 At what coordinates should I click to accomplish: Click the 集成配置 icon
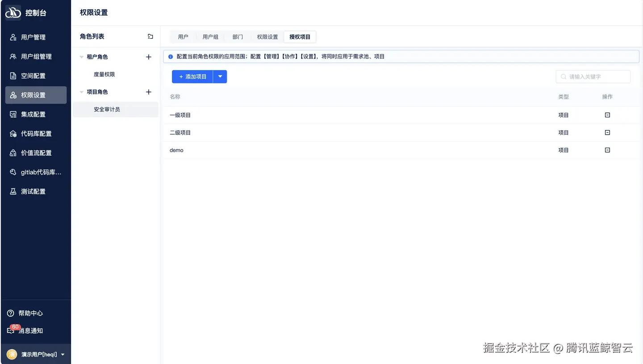(13, 114)
